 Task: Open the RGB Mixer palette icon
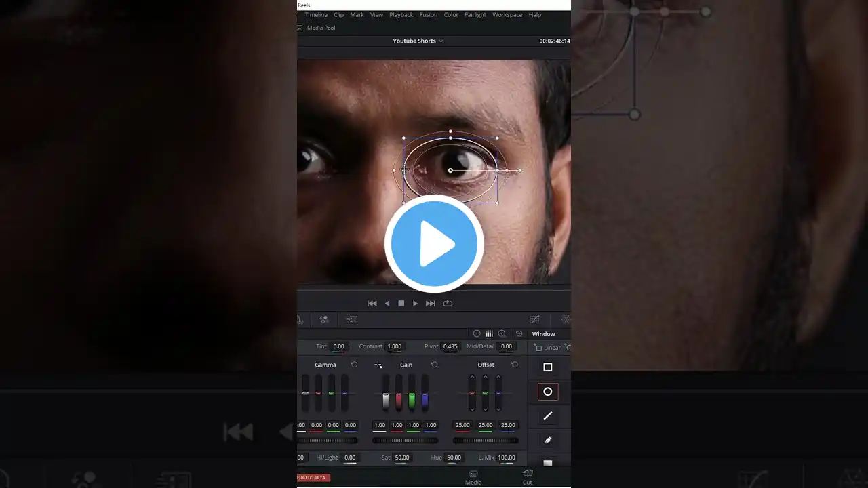tap(324, 320)
